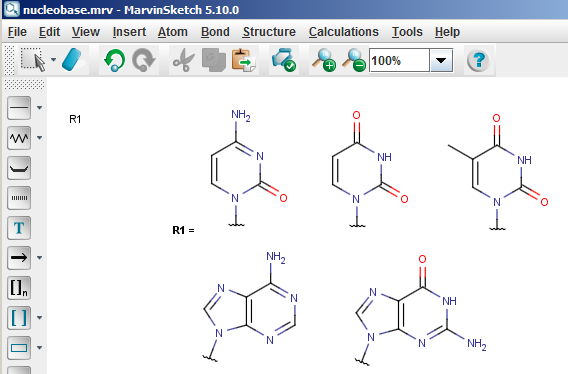Open the Bond menu
The width and height of the screenshot is (568, 374).
click(215, 32)
